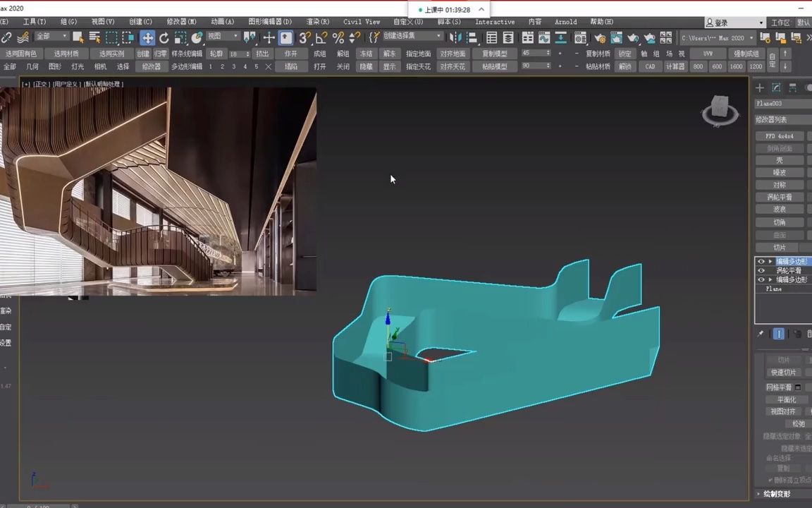
Task: Open the Arnold menu
Action: coord(565,22)
